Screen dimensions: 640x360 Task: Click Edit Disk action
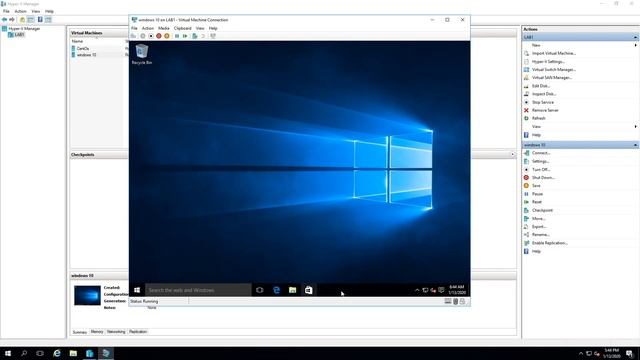(540, 86)
